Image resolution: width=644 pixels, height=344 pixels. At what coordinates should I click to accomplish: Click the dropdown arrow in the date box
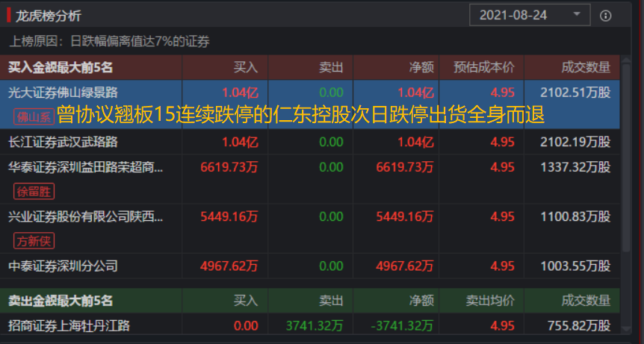click(576, 15)
